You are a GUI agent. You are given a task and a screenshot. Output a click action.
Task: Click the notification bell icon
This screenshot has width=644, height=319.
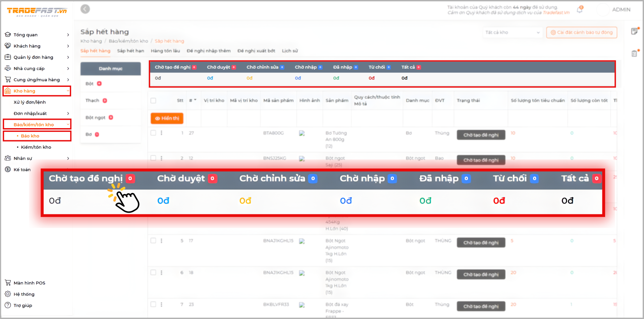click(x=580, y=10)
